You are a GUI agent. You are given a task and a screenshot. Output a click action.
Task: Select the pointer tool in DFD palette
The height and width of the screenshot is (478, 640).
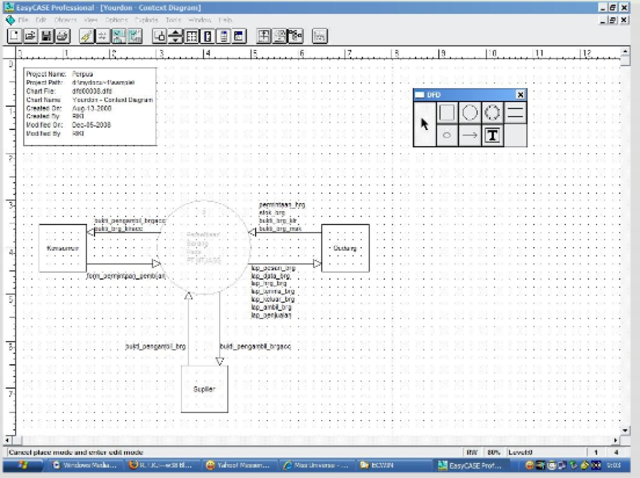[x=424, y=124]
